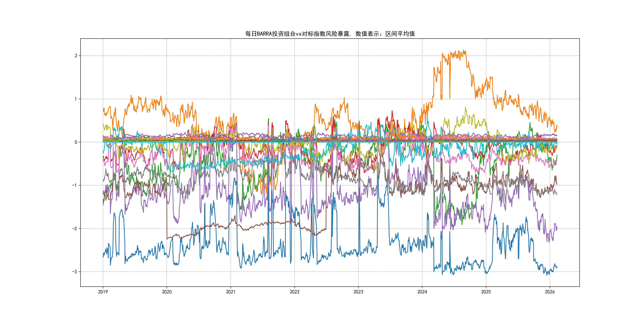
Task: Click the chart title text at top
Action: click(x=330, y=34)
